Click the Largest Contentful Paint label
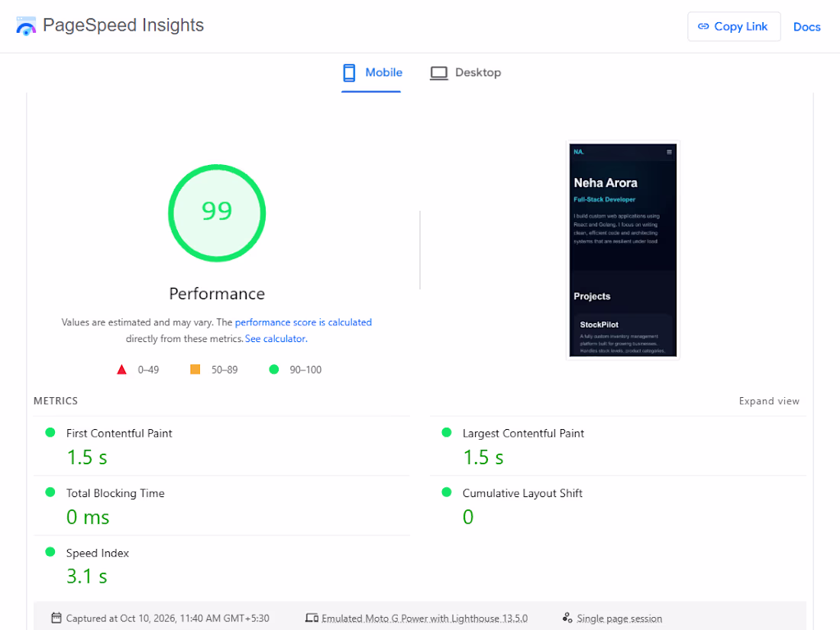The height and width of the screenshot is (630, 840). [523, 434]
